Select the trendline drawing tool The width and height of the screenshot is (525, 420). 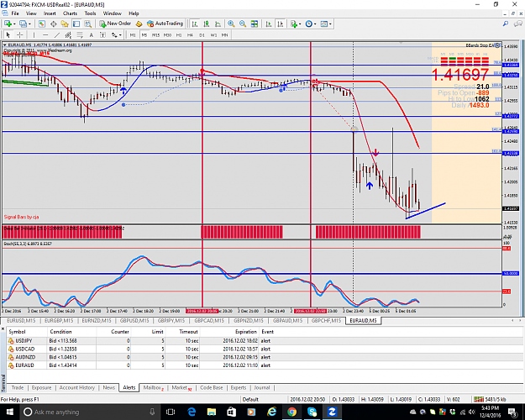57,34
